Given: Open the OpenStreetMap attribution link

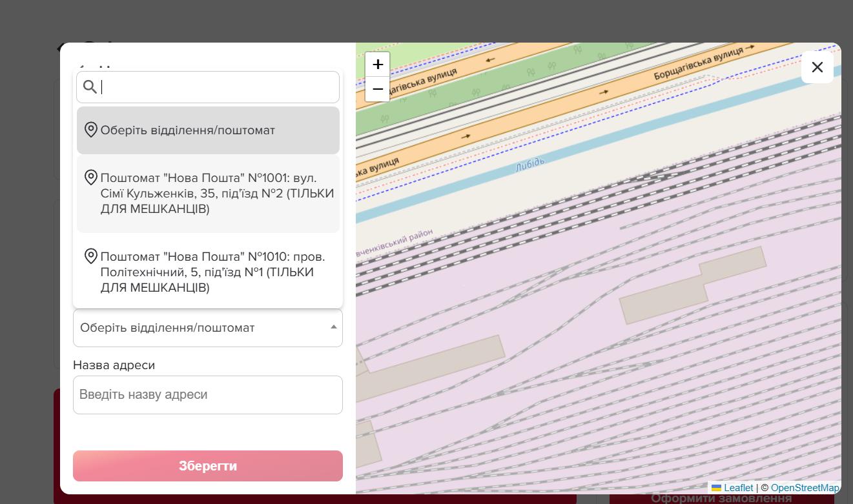Looking at the screenshot, I should (805, 488).
